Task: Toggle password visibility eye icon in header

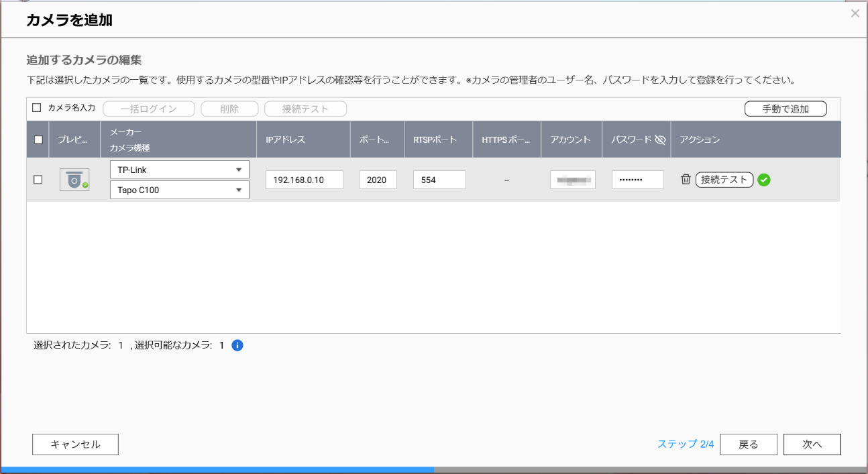Action: [x=660, y=139]
